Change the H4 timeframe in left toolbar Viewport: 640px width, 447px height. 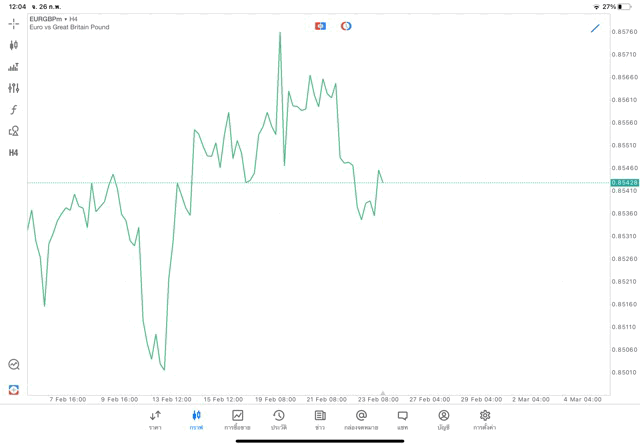14,153
